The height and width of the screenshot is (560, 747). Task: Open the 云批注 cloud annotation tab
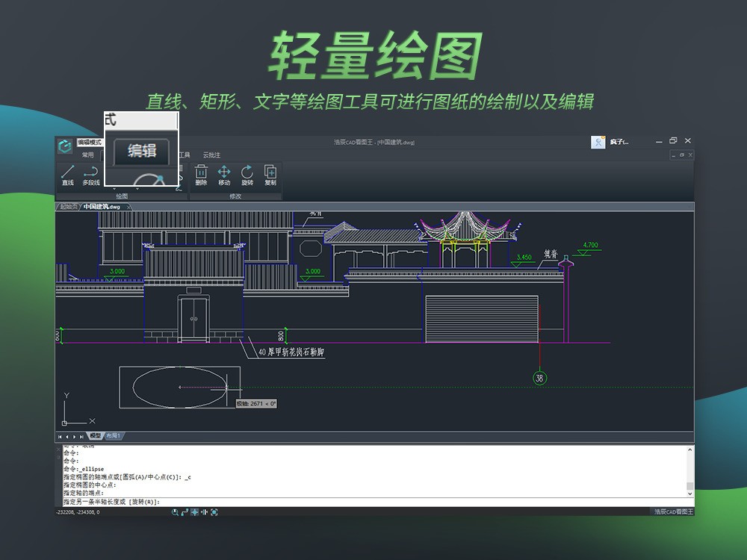tap(211, 155)
